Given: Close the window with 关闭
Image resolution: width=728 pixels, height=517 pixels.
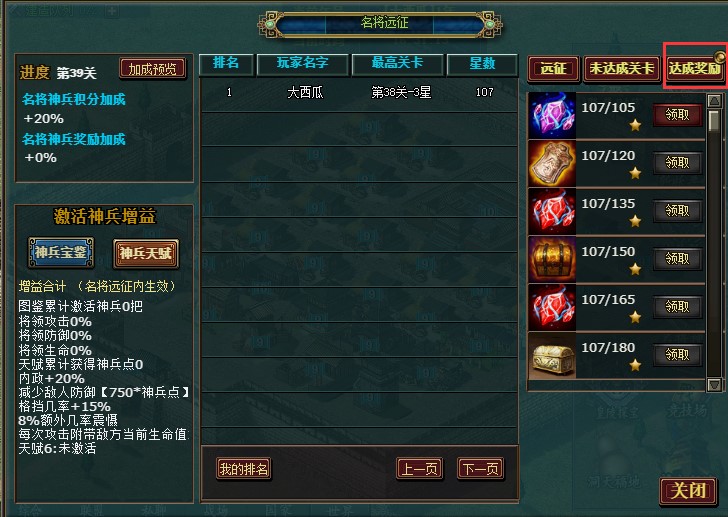Looking at the screenshot, I should pos(689,491).
